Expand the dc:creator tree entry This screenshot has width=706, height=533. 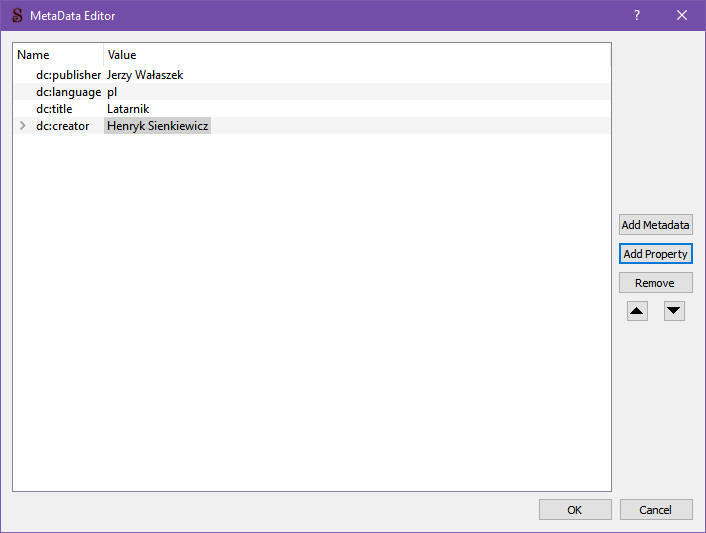coord(23,126)
